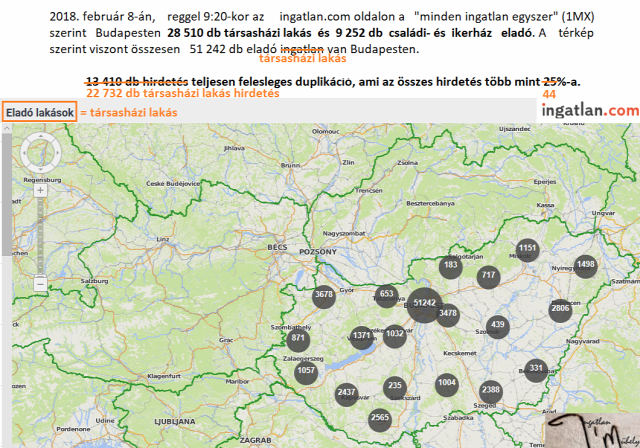Click the Kassa city label
640x448 pixels.
545,205
